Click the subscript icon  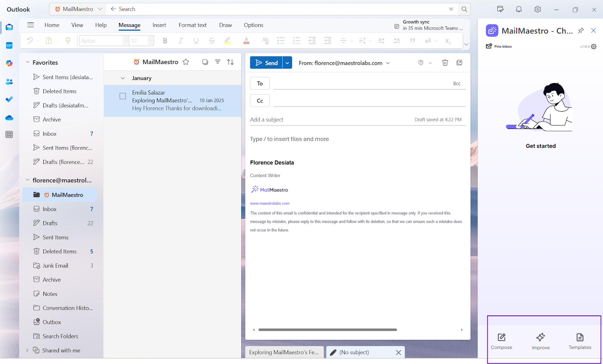pos(448,41)
